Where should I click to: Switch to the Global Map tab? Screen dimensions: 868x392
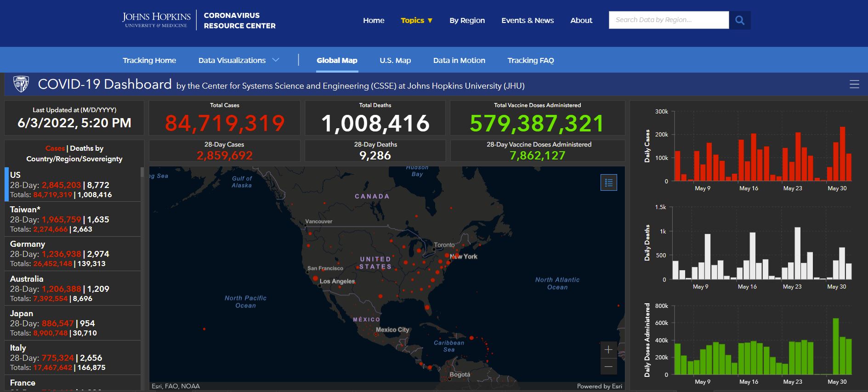337,60
